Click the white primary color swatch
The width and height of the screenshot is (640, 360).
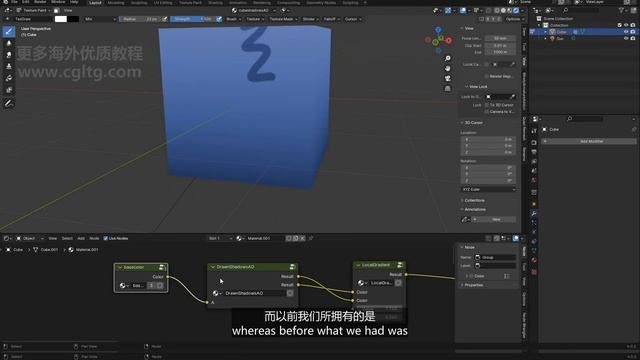(61, 19)
